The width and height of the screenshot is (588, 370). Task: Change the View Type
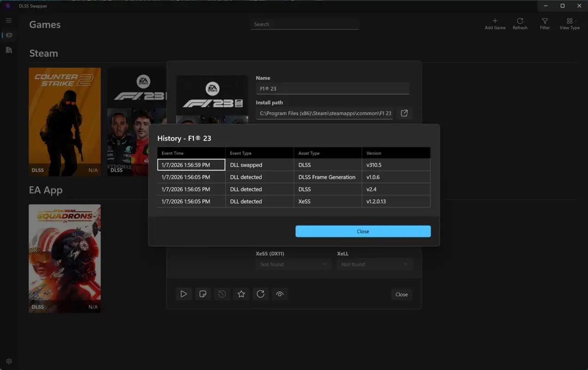tap(569, 23)
